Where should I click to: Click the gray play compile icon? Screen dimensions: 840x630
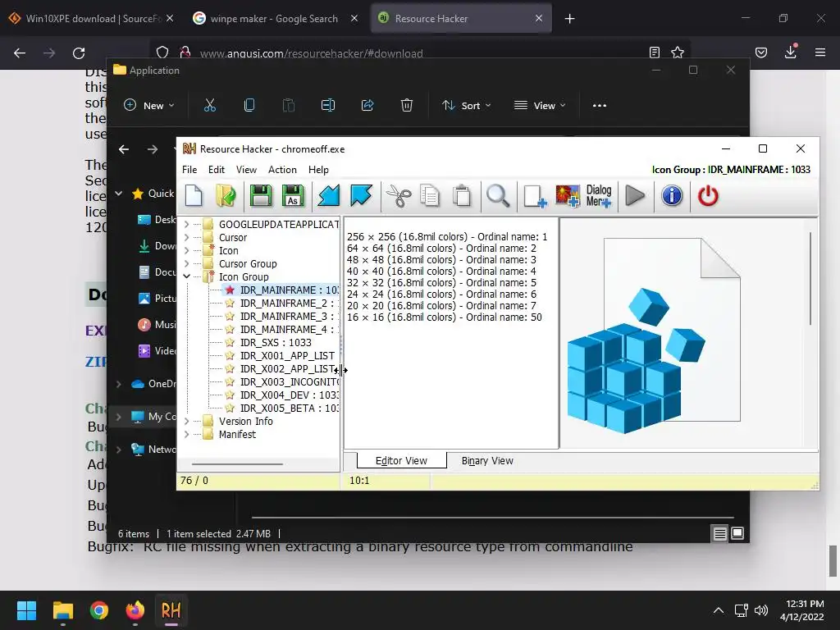[x=635, y=196]
